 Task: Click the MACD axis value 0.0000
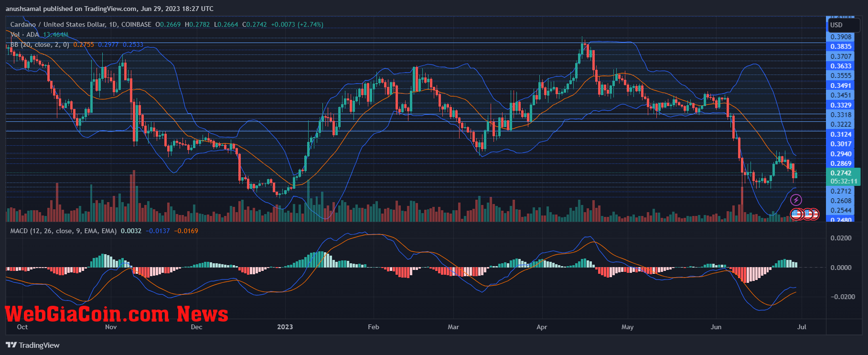841,268
